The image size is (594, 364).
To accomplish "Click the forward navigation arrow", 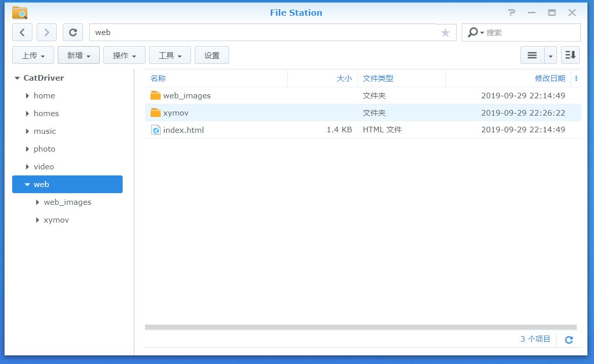I will (x=46, y=32).
